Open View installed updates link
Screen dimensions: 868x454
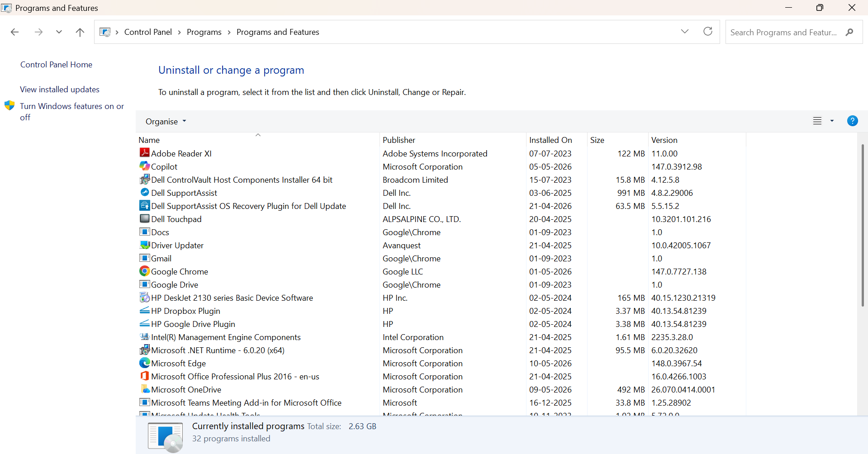[60, 90]
